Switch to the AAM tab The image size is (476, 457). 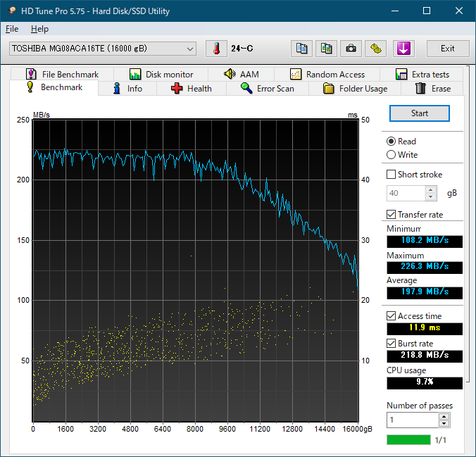241,75
